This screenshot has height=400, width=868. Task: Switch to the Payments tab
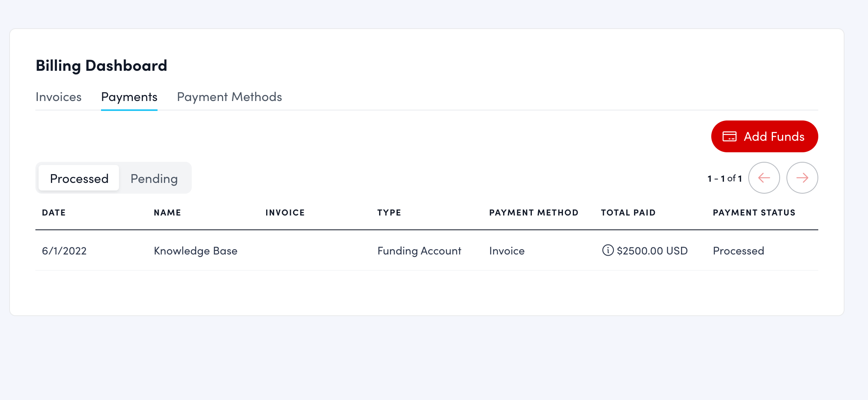coord(129,97)
